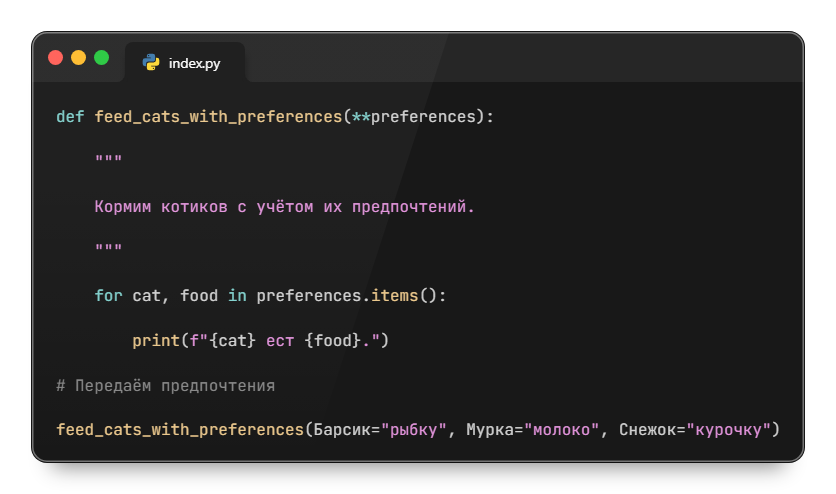Viewport: 836px width, 494px height.
Task: Click the **preferences parameter in the definition
Action: (413, 117)
